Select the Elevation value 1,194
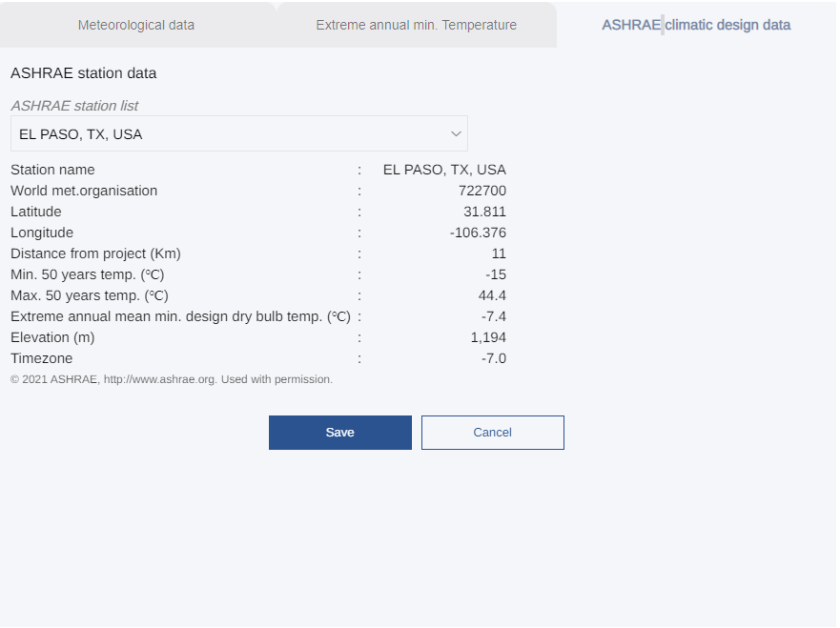The height and width of the screenshot is (628, 840). pos(488,336)
